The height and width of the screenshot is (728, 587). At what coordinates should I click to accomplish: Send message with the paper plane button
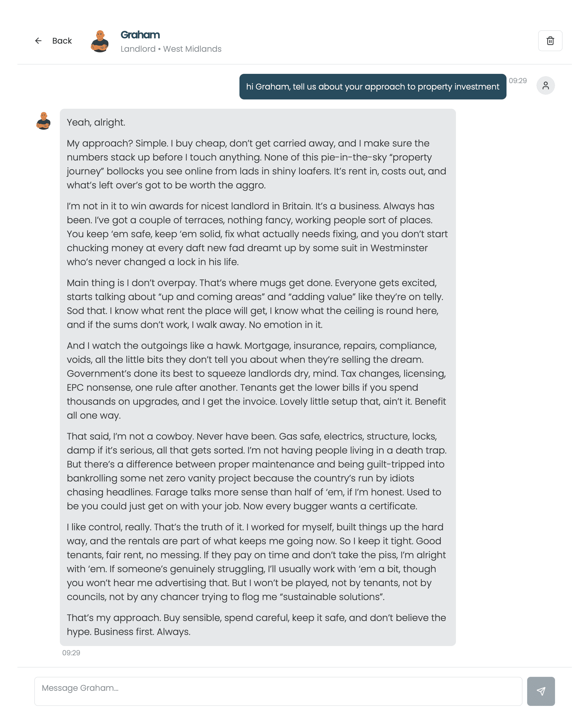pos(541,691)
